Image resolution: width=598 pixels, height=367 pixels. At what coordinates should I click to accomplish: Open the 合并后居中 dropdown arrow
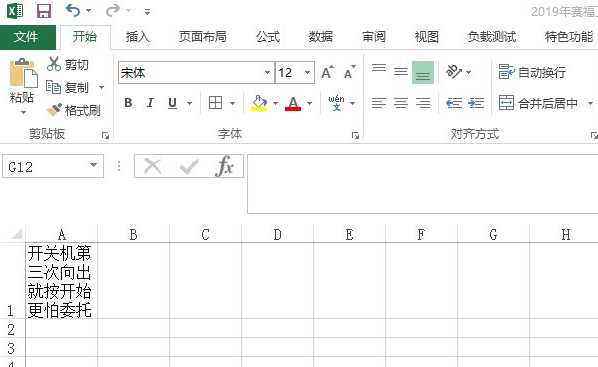(x=590, y=103)
